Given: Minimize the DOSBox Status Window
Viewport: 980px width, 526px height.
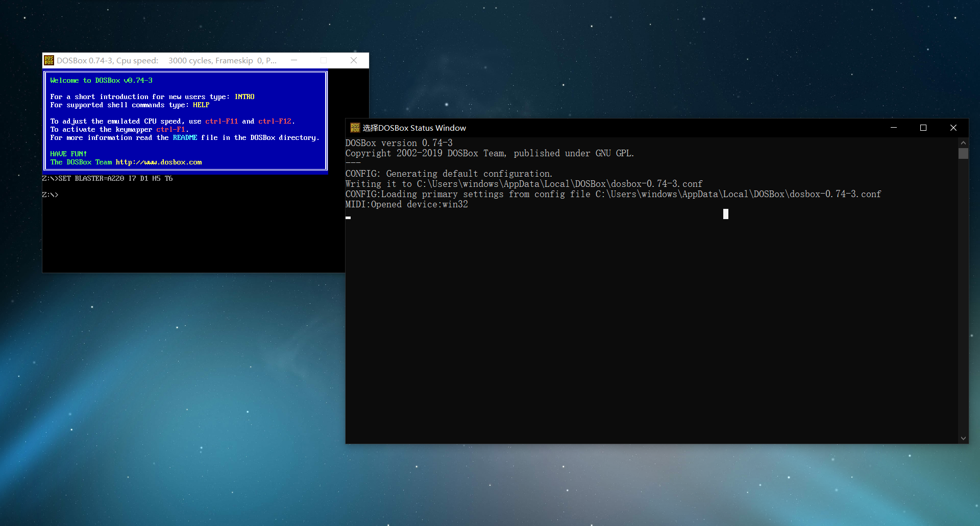Looking at the screenshot, I should click(x=894, y=128).
